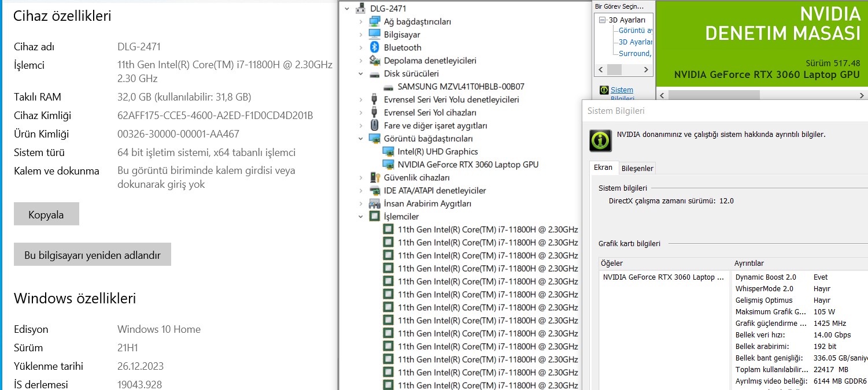Click Bu bilgisayarı yeniden adlandır button
Viewport: 868px width, 390px height.
pyautogui.click(x=93, y=255)
